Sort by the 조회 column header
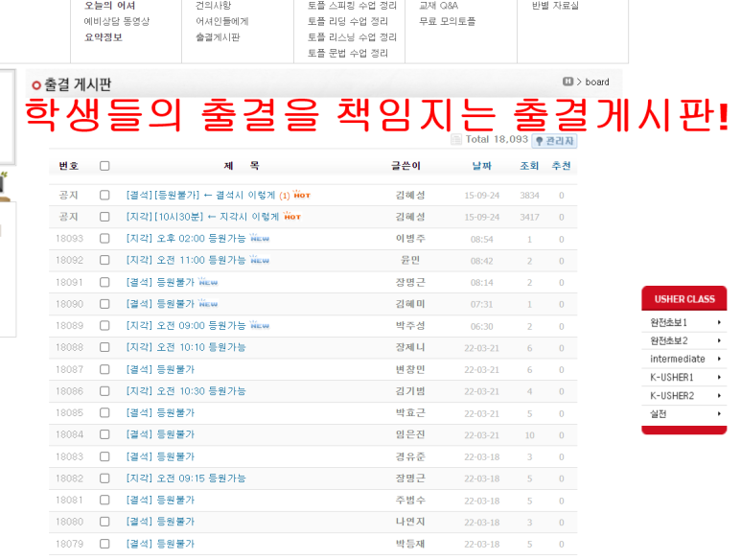Image resolution: width=741 pixels, height=560 pixels. pos(529,166)
